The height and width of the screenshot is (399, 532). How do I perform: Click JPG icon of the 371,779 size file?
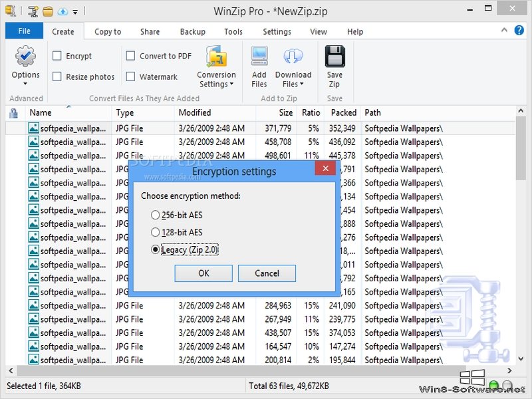tap(33, 128)
